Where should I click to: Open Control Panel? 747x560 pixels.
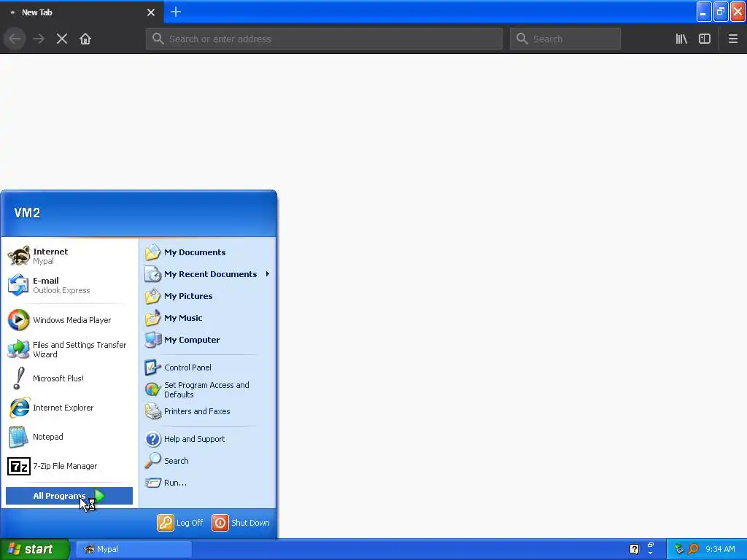(208, 367)
